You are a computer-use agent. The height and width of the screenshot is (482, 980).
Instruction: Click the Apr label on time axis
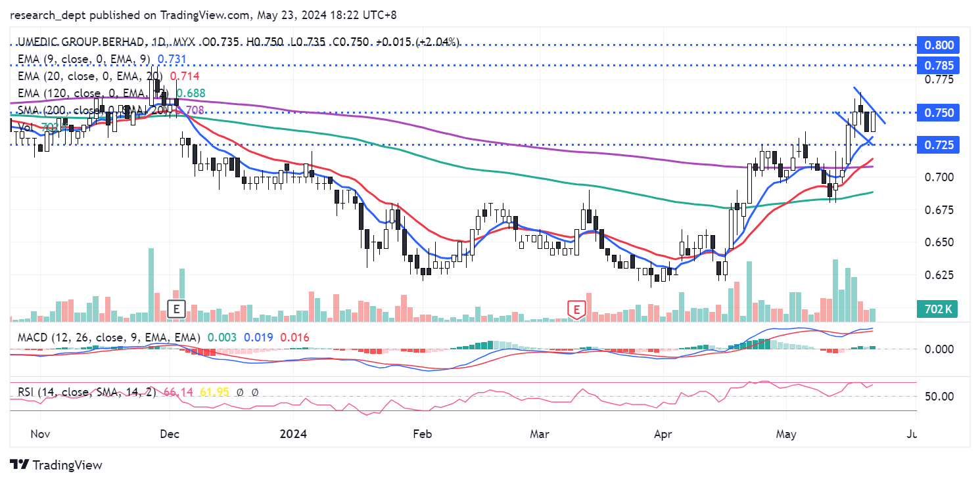(x=663, y=434)
